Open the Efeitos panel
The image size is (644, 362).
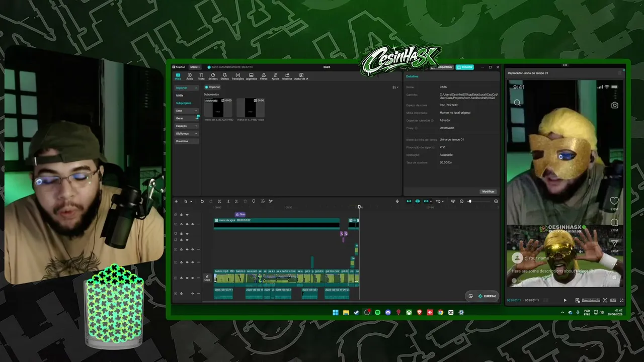[224, 76]
